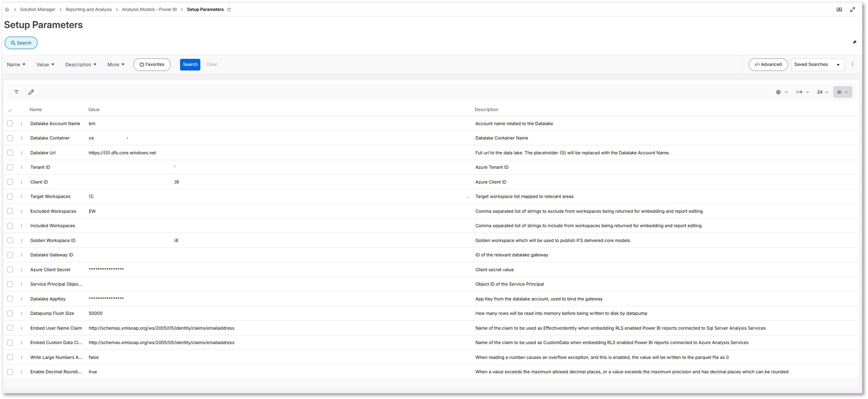Tick the Datalake AppKey row checkbox

[x=10, y=299]
